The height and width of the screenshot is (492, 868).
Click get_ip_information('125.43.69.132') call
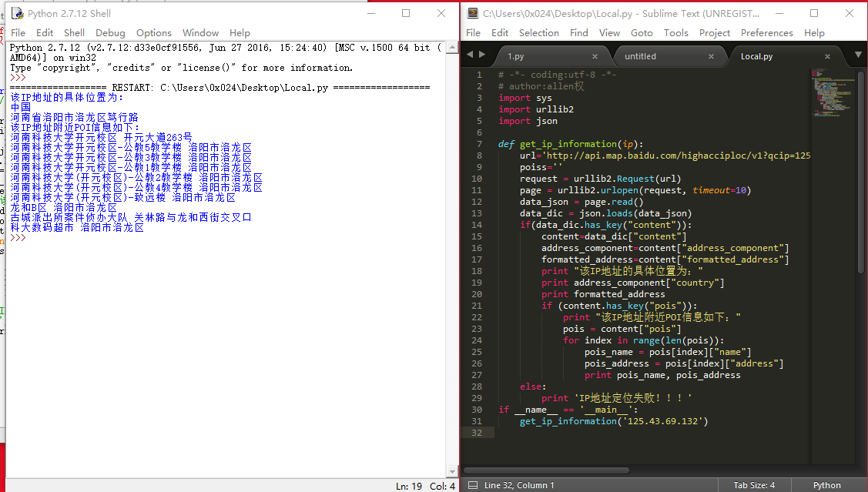tap(613, 421)
